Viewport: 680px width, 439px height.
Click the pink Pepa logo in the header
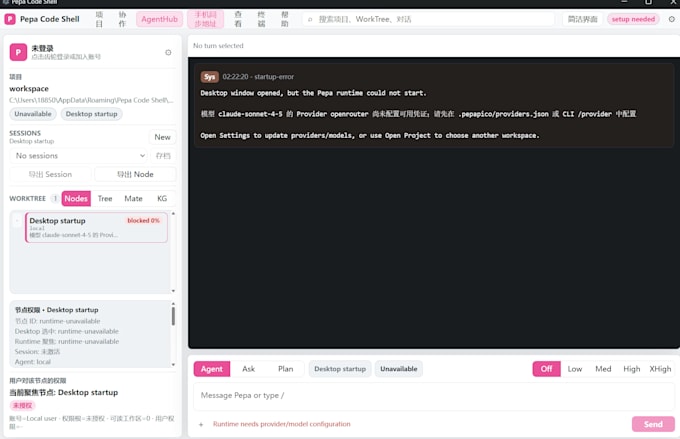tap(10, 19)
